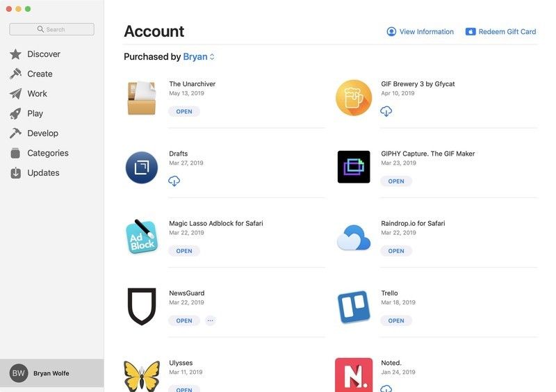Image resolution: width=556 pixels, height=392 pixels.
Task: Click the Search field
Action: 52,29
